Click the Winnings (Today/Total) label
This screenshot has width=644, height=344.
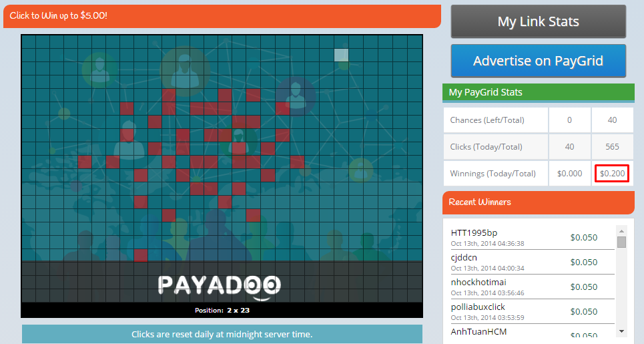[493, 174]
